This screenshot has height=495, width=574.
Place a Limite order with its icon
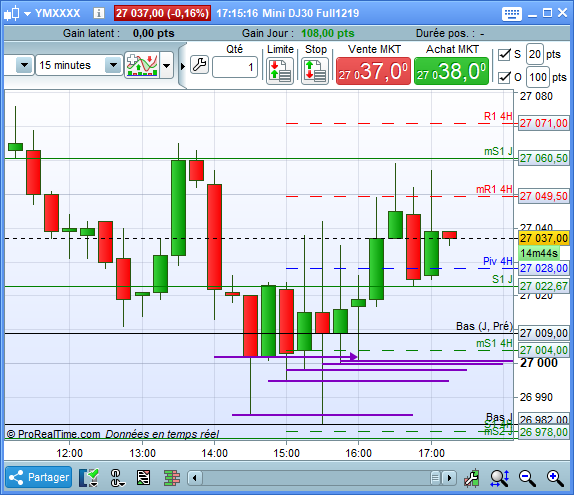click(x=280, y=71)
